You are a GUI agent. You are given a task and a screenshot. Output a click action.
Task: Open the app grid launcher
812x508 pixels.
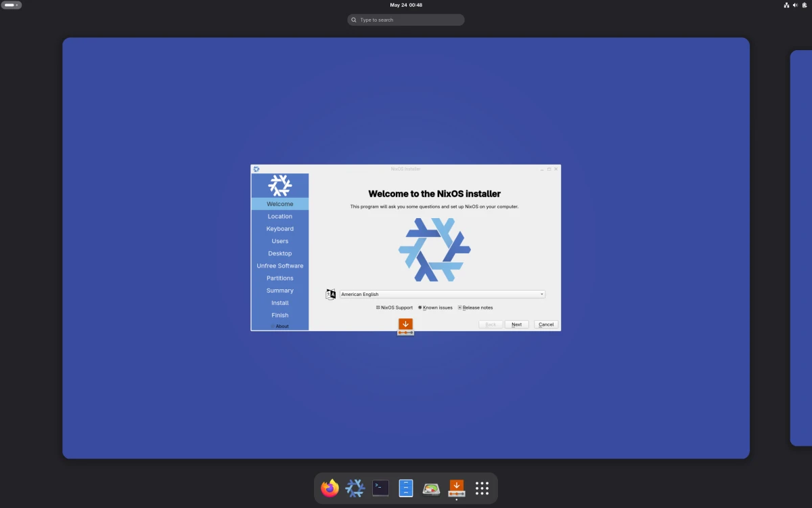(482, 488)
